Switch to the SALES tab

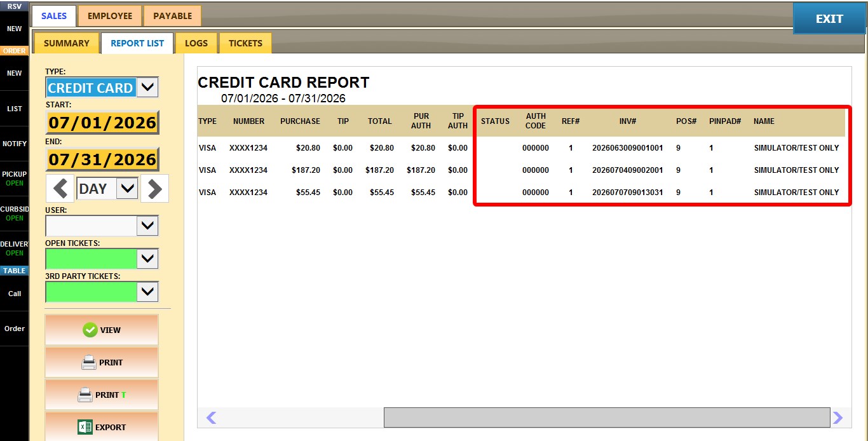pos(54,16)
